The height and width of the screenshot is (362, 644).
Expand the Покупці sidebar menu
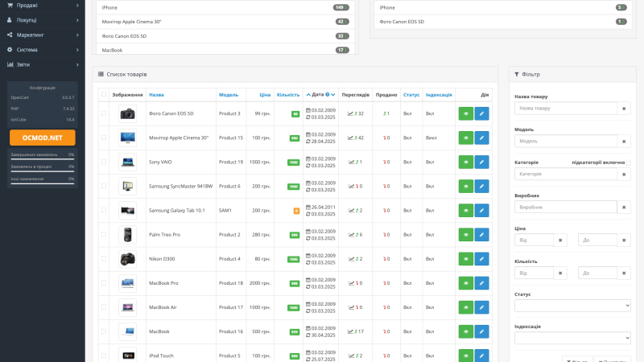(43, 20)
